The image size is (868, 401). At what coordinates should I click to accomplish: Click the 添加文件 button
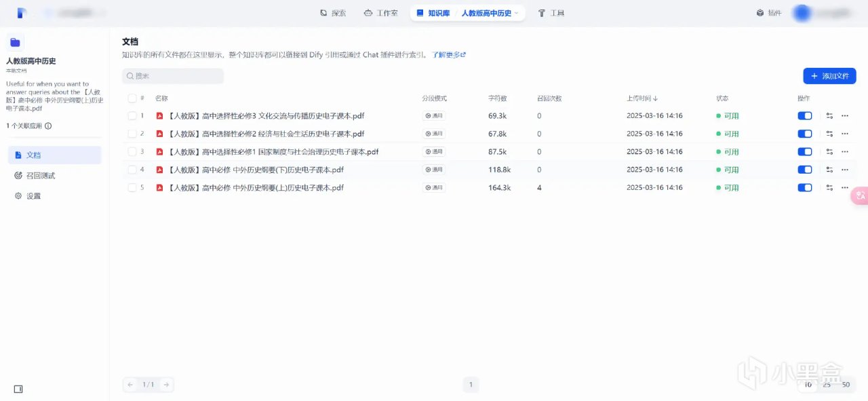pos(829,76)
